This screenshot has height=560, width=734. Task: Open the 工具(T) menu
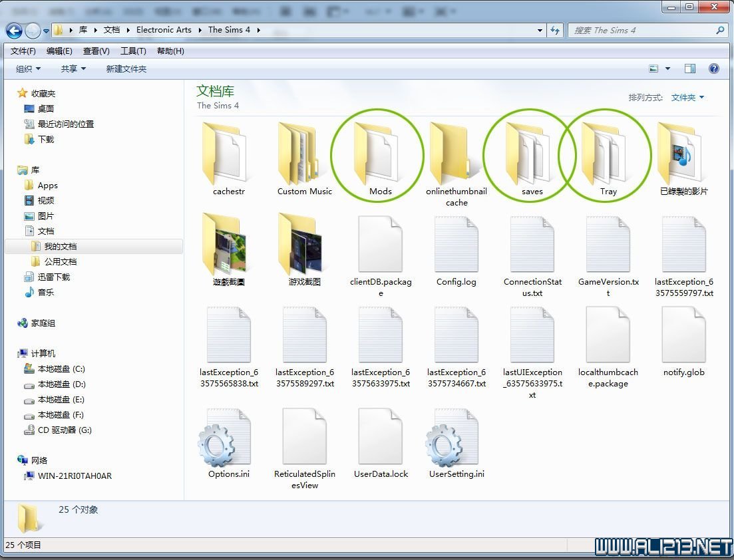click(133, 51)
